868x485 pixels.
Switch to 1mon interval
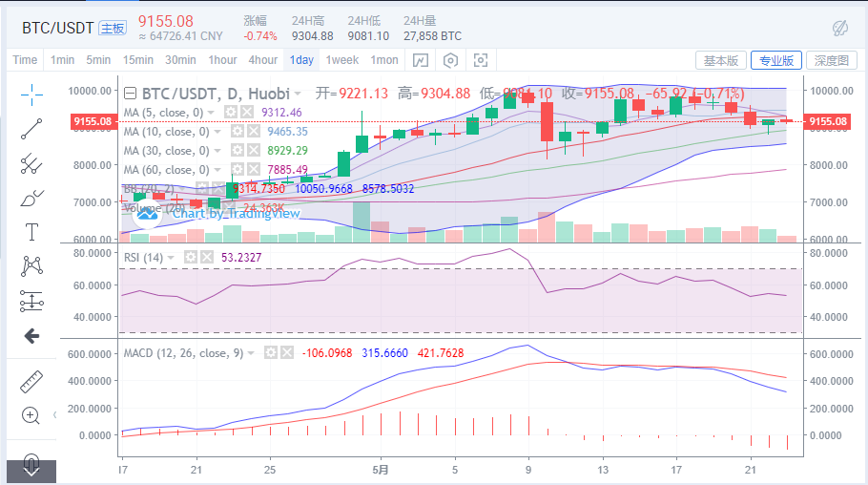384,60
